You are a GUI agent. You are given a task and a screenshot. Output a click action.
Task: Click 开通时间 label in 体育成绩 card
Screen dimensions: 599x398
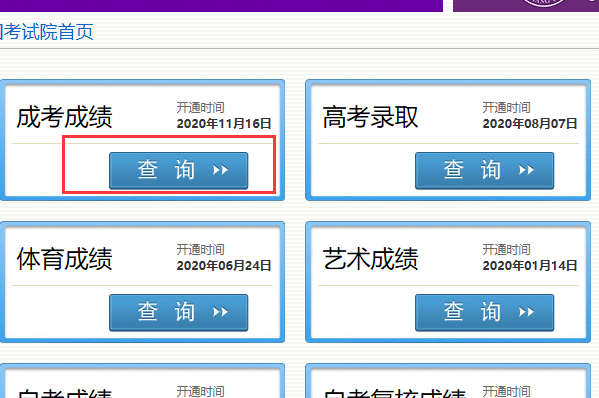[200, 250]
